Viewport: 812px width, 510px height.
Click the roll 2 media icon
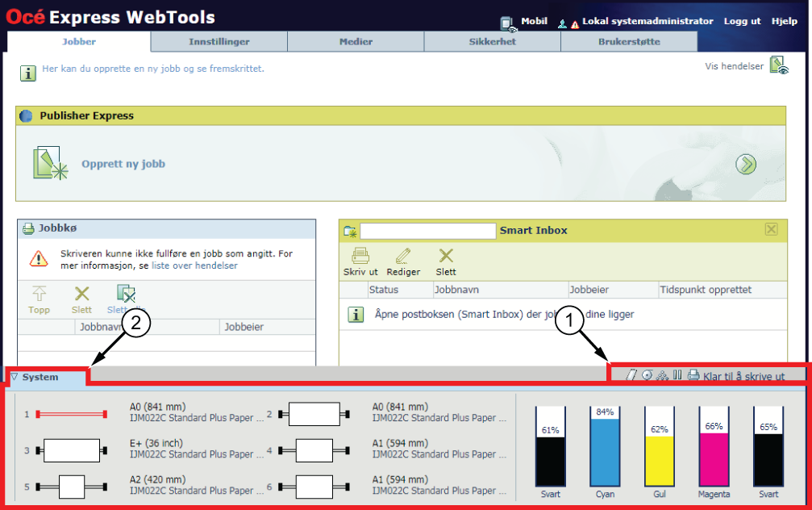coord(314,414)
